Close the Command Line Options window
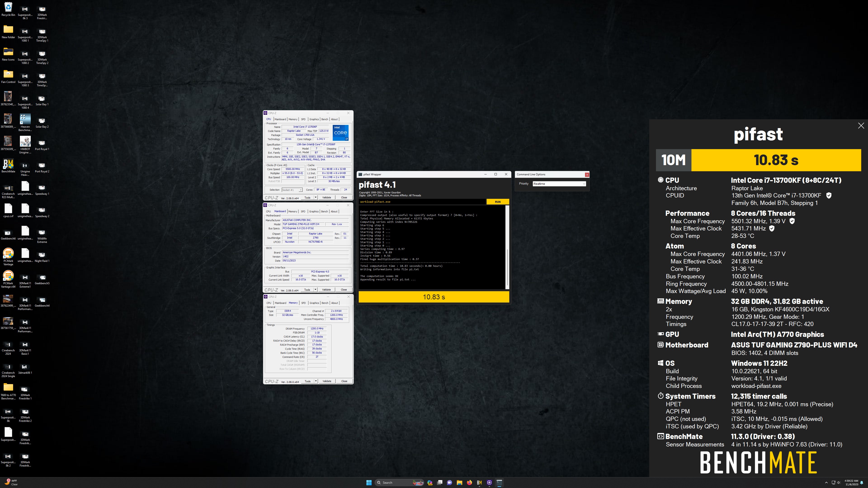 (x=587, y=174)
